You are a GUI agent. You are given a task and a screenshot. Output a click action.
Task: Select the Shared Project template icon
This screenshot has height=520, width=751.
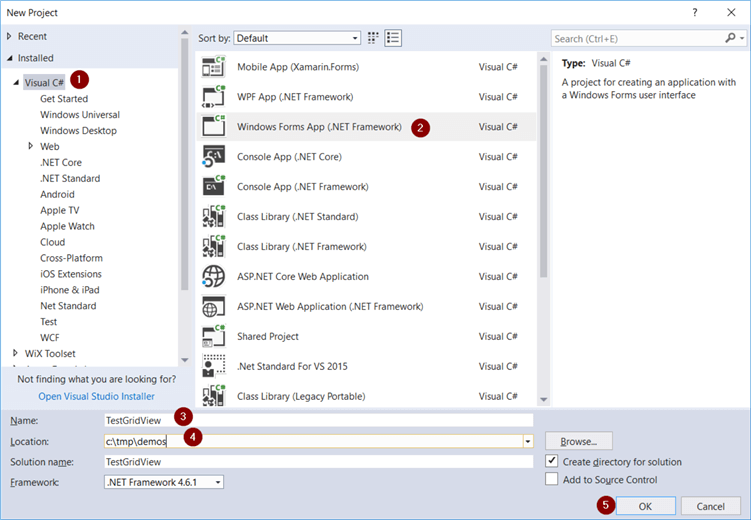(213, 336)
